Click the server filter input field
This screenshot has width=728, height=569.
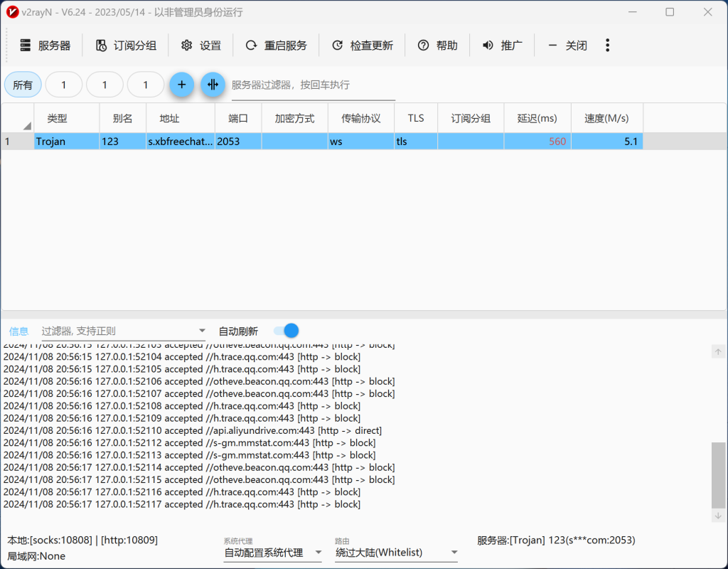[x=313, y=85]
